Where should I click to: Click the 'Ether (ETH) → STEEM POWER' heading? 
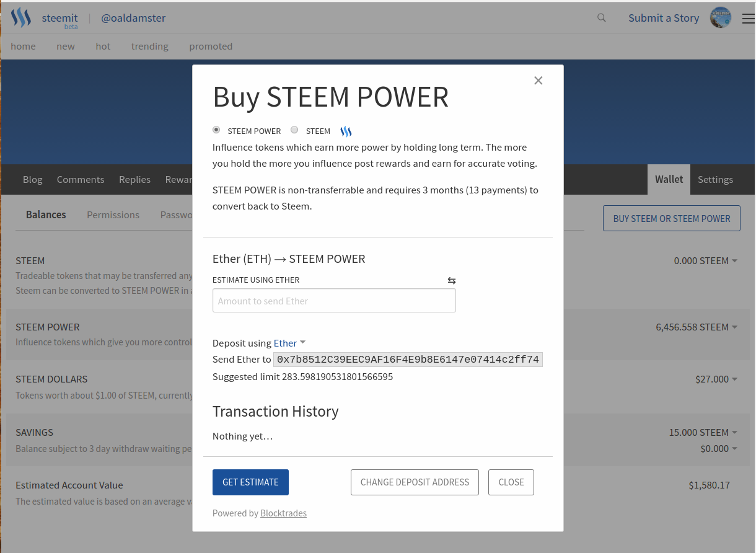click(289, 259)
